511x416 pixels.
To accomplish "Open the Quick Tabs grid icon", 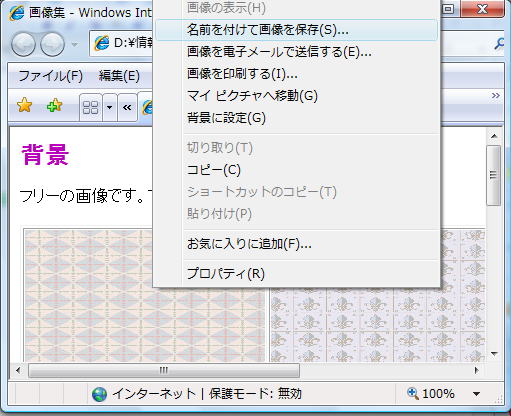I will pos(90,107).
